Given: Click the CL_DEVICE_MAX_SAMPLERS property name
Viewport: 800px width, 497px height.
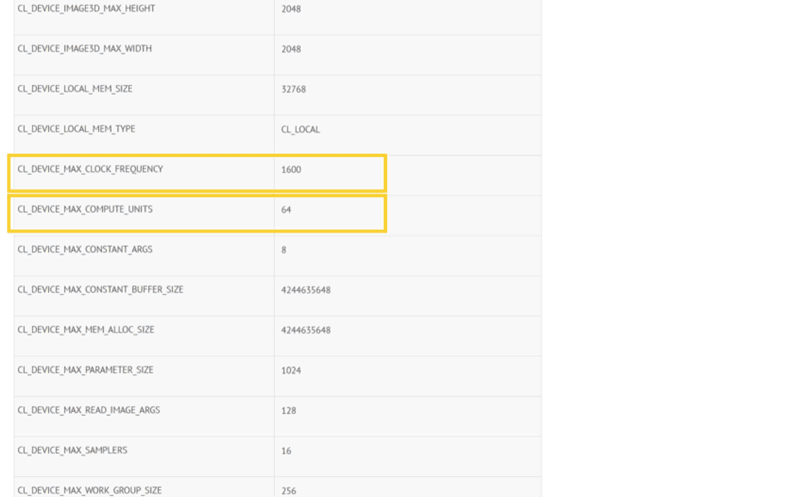Looking at the screenshot, I should 72,450.
